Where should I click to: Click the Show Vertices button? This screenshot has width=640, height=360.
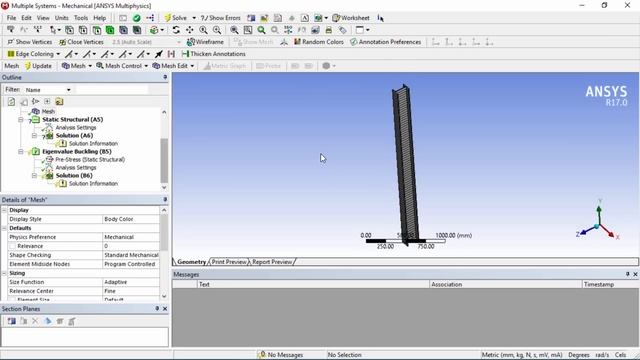(30, 42)
